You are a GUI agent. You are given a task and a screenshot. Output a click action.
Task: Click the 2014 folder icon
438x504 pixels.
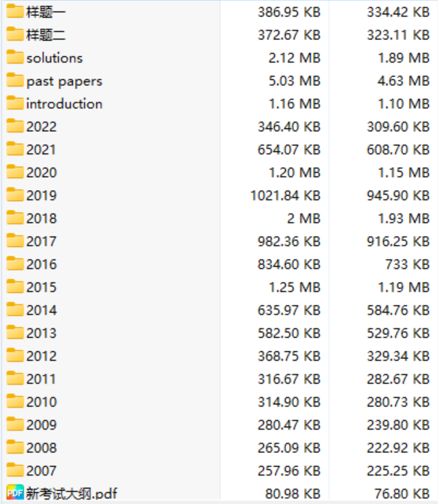(x=15, y=310)
